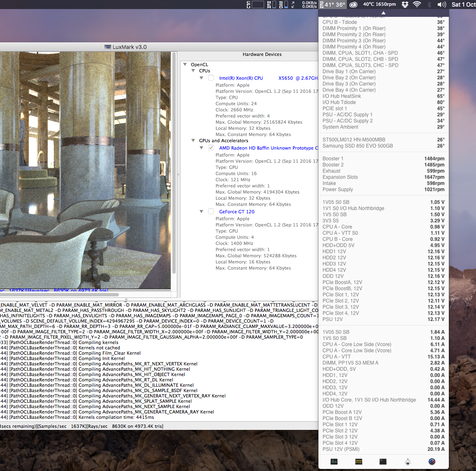Screen dimensions: 476x471
Task: Open the 40°C 1650rpm fan control menu
Action: pos(379,4)
